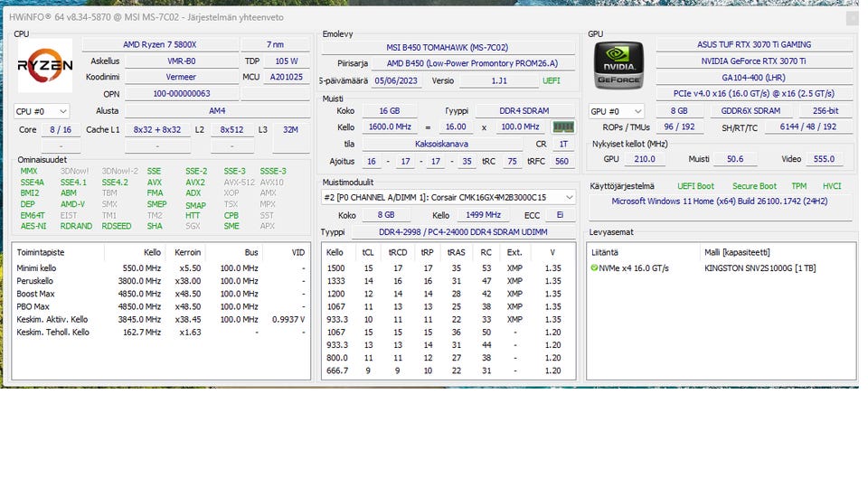This screenshot has width=868, height=488.
Task: Click the green memory module icon
Action: (x=563, y=127)
